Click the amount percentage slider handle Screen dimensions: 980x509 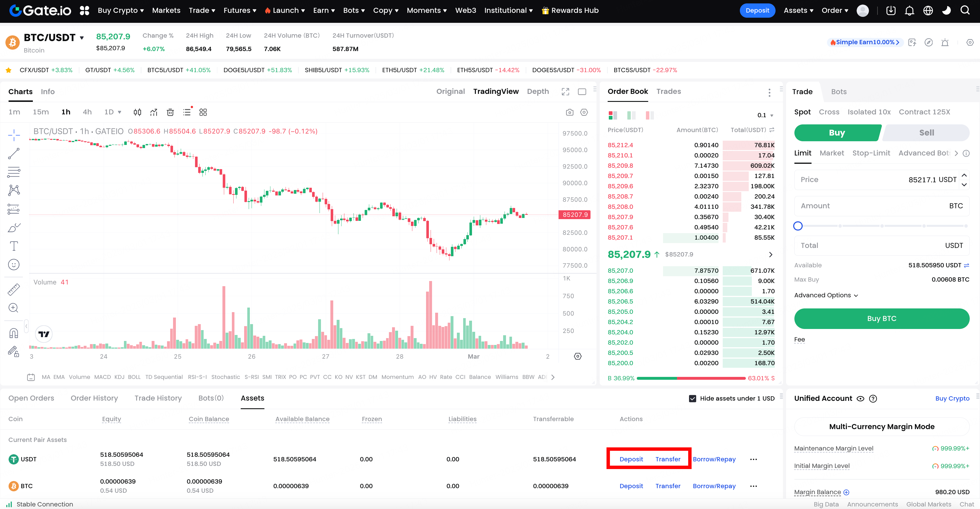[x=798, y=226]
